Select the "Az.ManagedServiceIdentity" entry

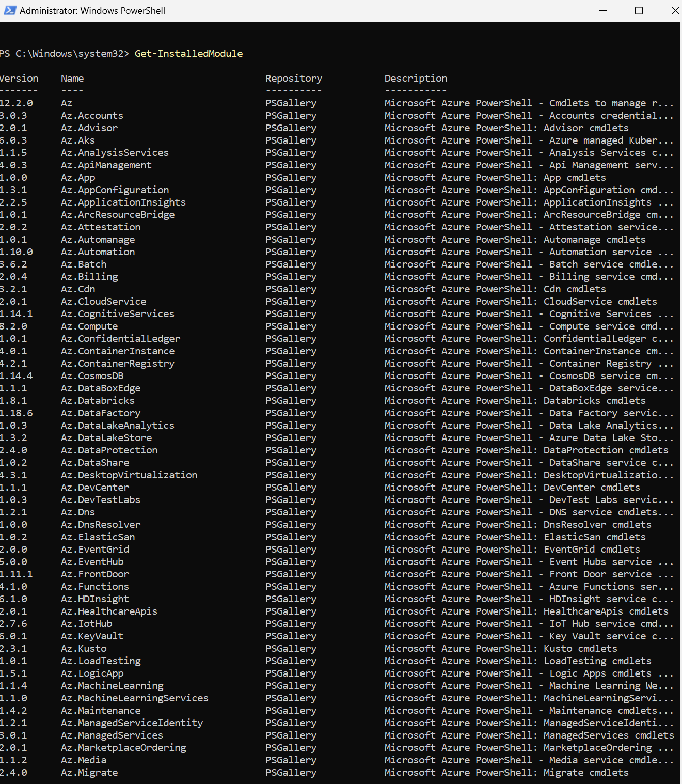click(x=132, y=723)
